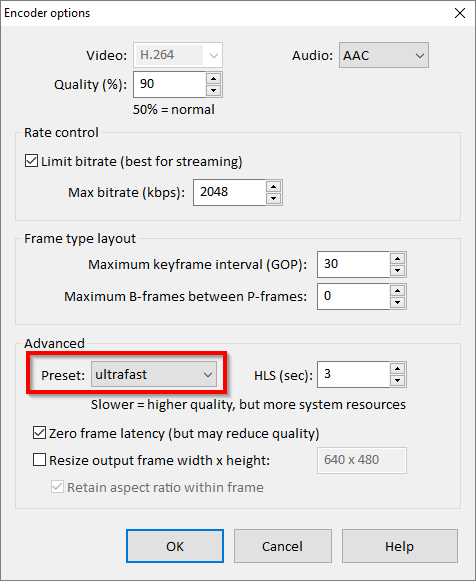Click the Cancel button

pos(283,546)
